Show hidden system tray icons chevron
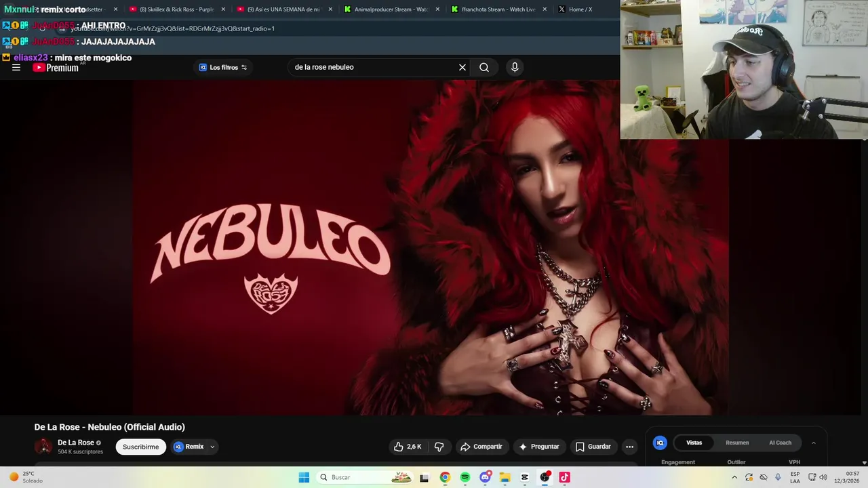Viewport: 868px width, 488px height. (734, 477)
